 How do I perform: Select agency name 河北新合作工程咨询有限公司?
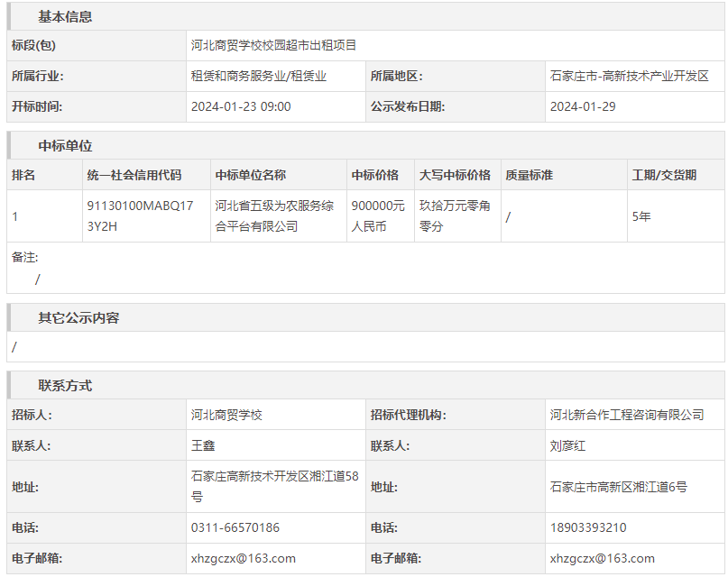(x=627, y=415)
